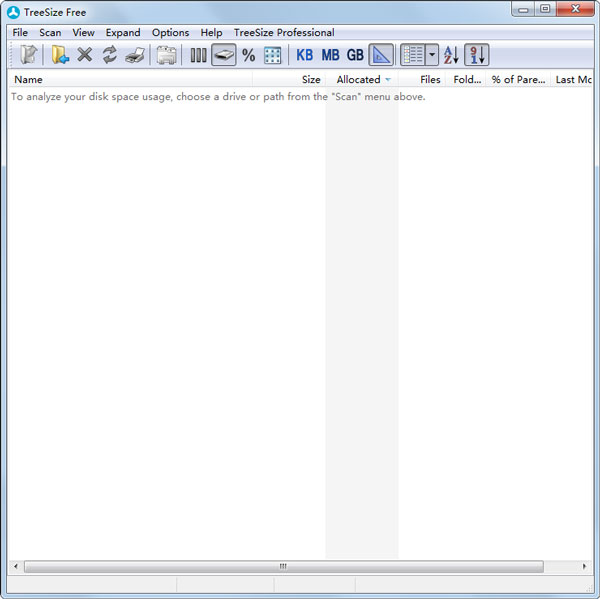This screenshot has width=600, height=599.
Task: Click the TreeSize Free title bar icon
Action: (13, 12)
